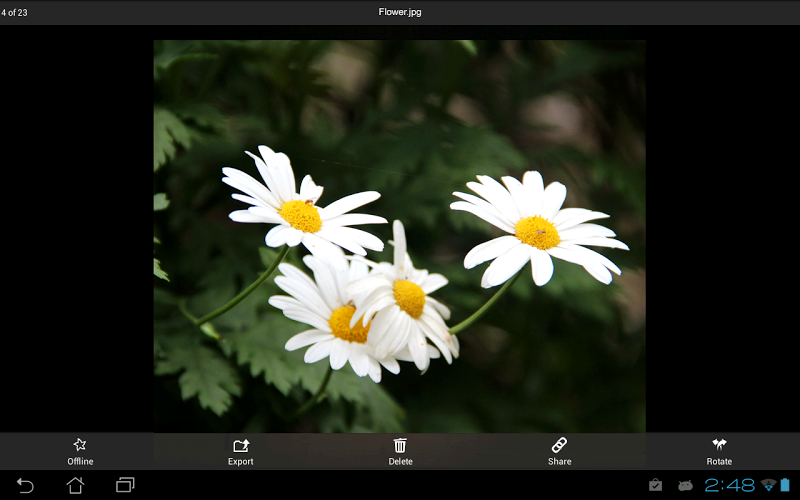Tap the Android back navigation button
Viewport: 800px width, 500px height.
coord(25,485)
